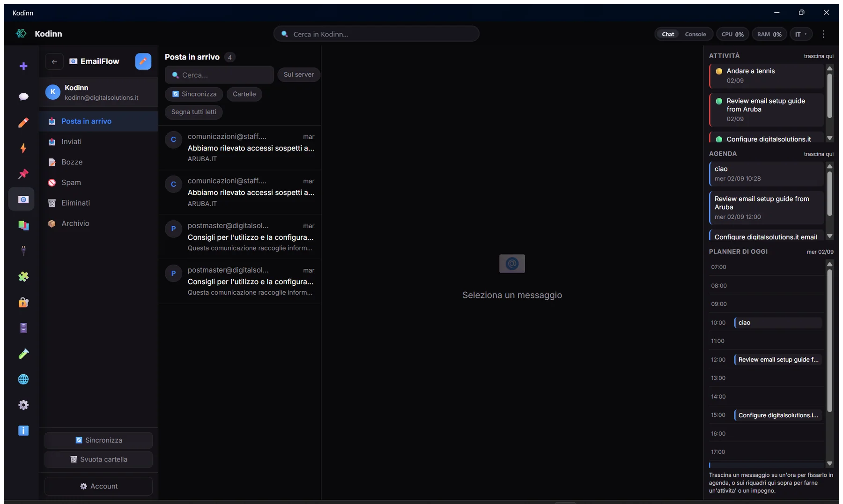Switch to Chat mode

668,34
